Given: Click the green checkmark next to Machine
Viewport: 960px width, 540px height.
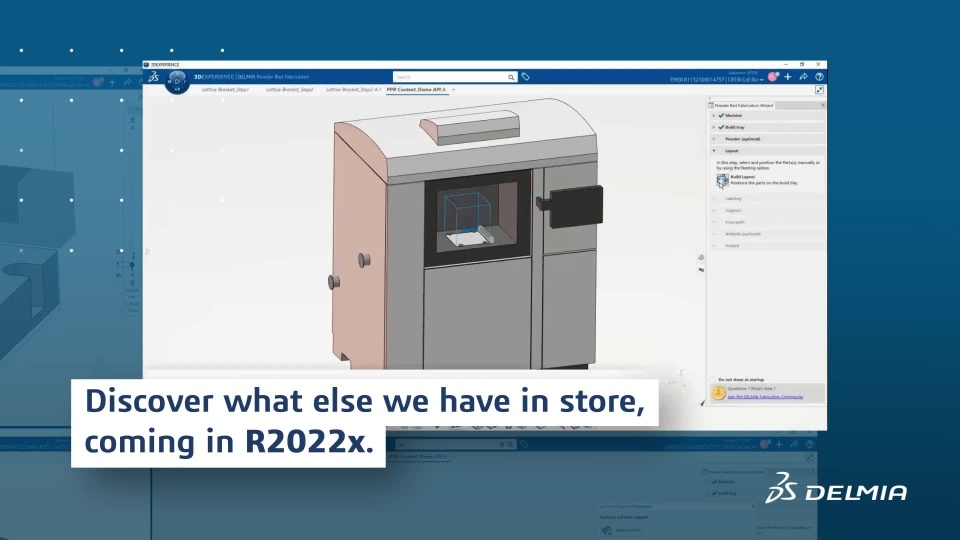Looking at the screenshot, I should (721, 116).
